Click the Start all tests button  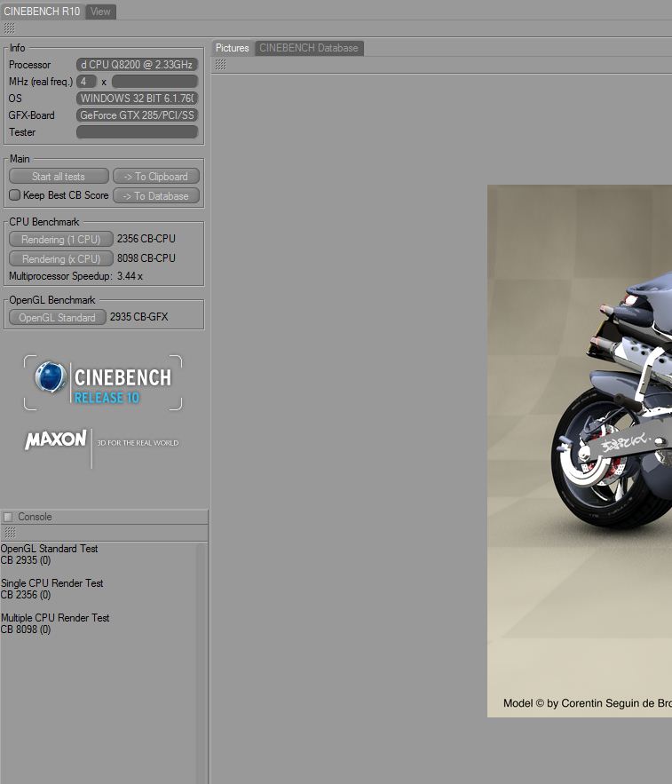pos(59,176)
